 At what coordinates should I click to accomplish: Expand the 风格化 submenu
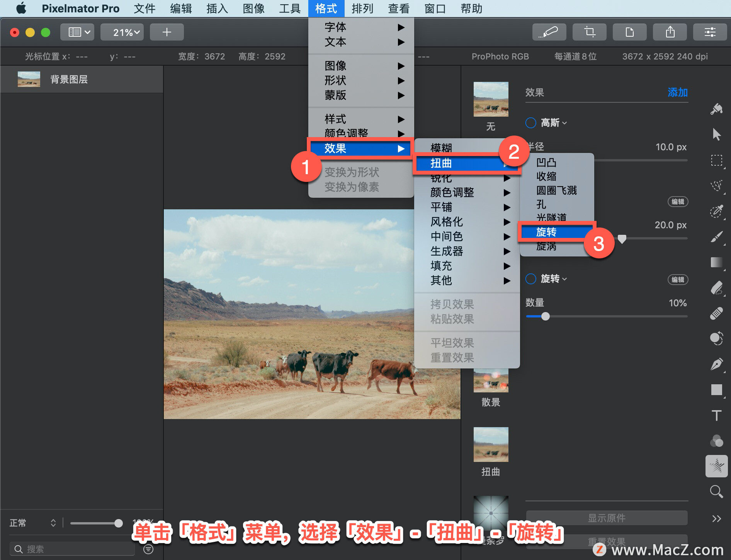click(x=467, y=222)
